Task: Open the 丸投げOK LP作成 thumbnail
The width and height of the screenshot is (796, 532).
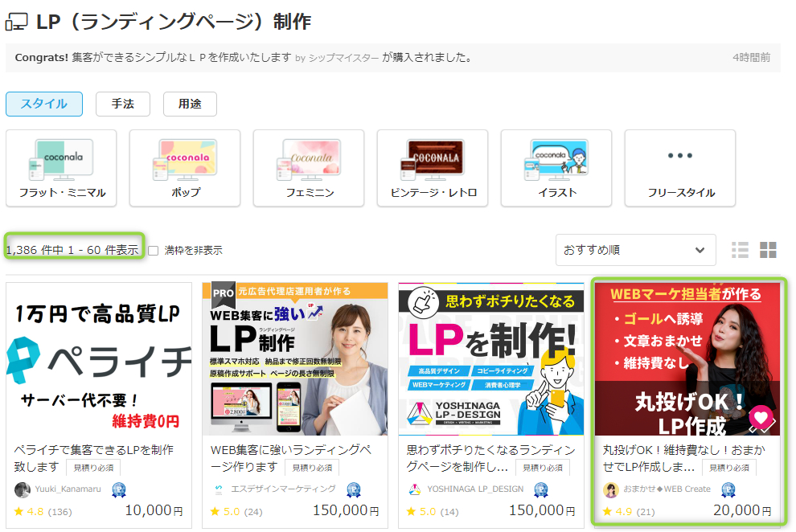Action: click(x=687, y=359)
